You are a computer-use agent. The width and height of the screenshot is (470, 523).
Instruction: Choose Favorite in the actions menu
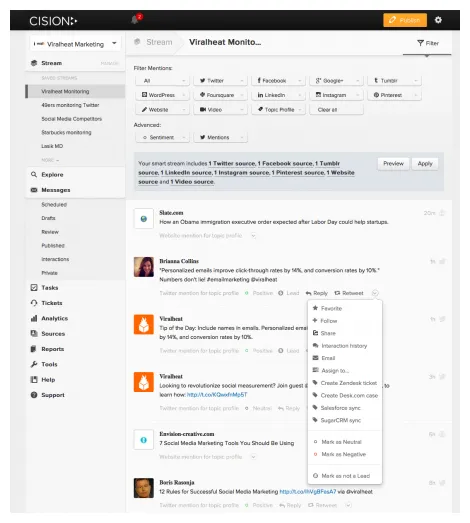[x=345, y=308]
